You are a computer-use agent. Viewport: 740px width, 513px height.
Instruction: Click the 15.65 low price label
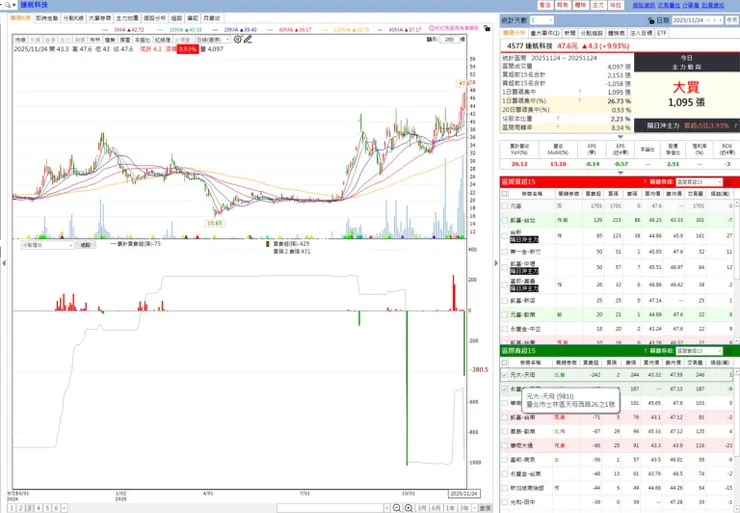[215, 223]
